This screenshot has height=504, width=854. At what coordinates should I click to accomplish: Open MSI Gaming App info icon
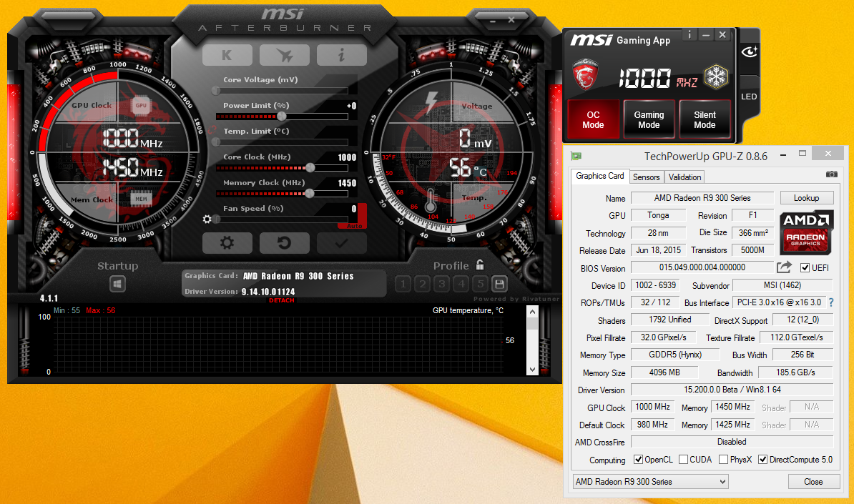pos(689,34)
